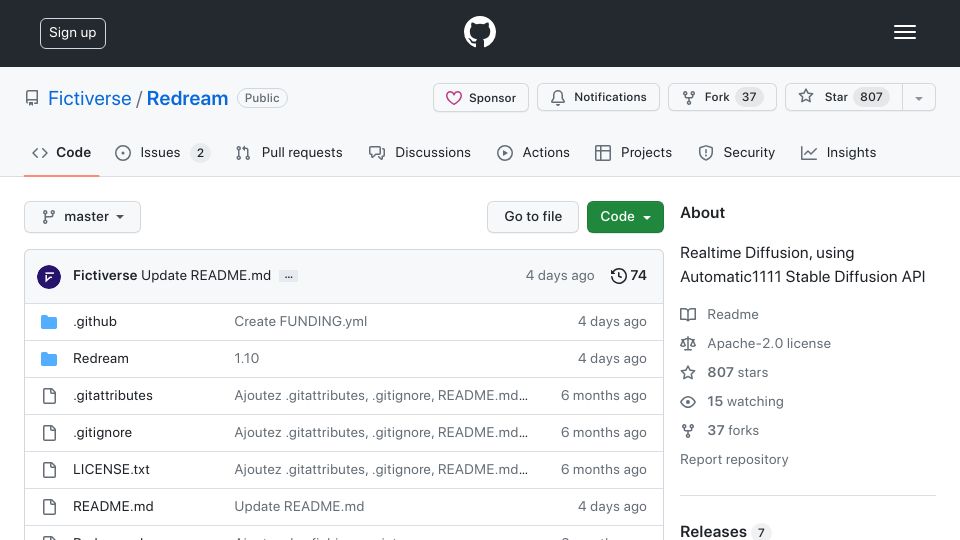This screenshot has width=960, height=540.
Task: Open the README.md file
Action: pos(113,506)
